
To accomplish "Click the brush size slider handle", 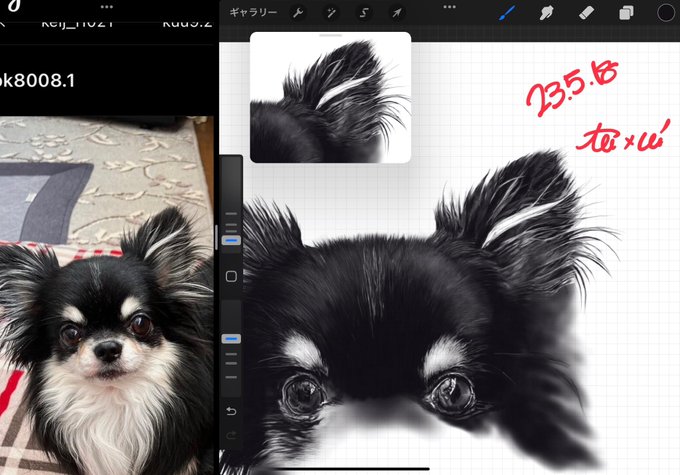I will (x=231, y=240).
